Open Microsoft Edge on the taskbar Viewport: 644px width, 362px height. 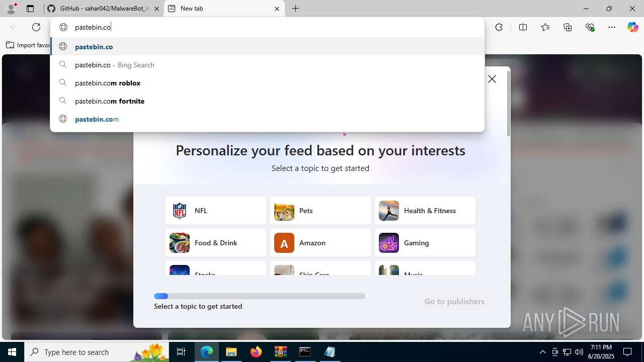coord(207,352)
